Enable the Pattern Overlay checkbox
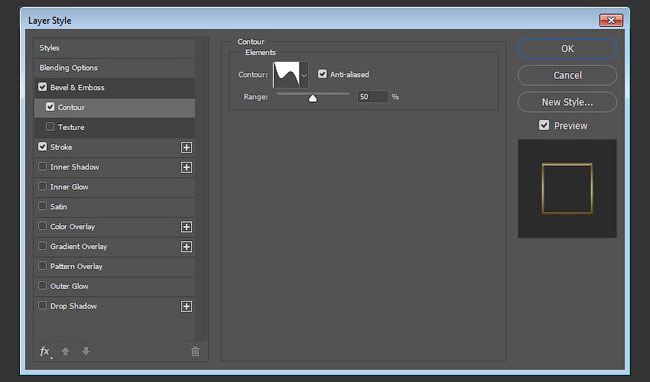The height and width of the screenshot is (382, 650). 42,266
